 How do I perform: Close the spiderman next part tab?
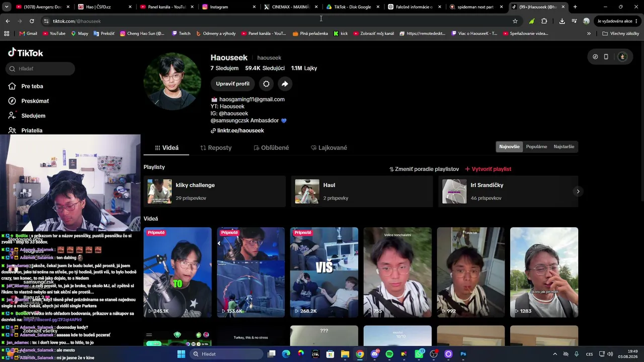(502, 7)
